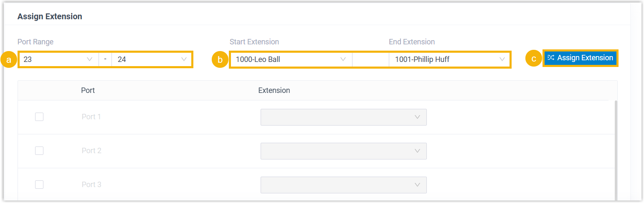The image size is (644, 203).
Task: Click the yellow callout marker "a"
Action: pyautogui.click(x=9, y=59)
